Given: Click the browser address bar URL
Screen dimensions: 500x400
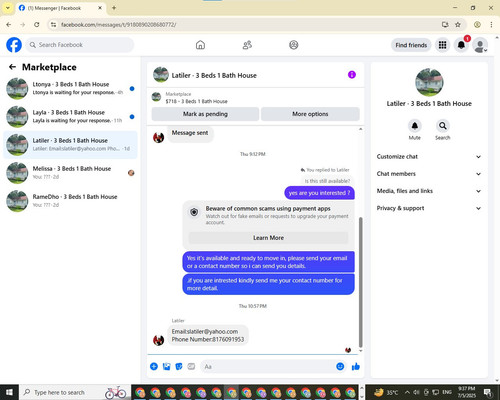Looking at the screenshot, I should [118, 25].
